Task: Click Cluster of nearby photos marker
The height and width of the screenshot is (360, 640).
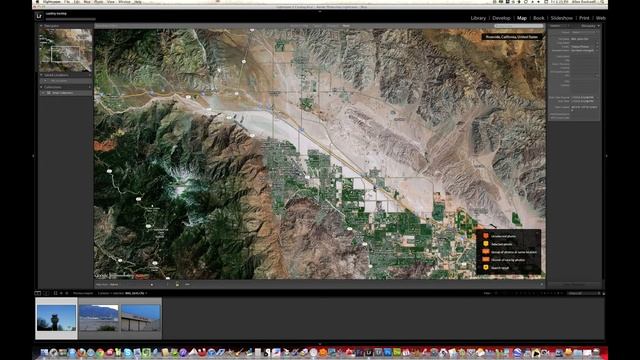Action: click(486, 259)
